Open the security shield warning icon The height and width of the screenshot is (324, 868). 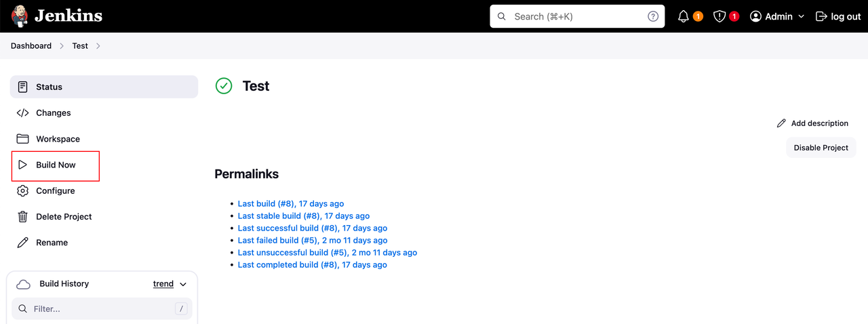[x=719, y=16]
